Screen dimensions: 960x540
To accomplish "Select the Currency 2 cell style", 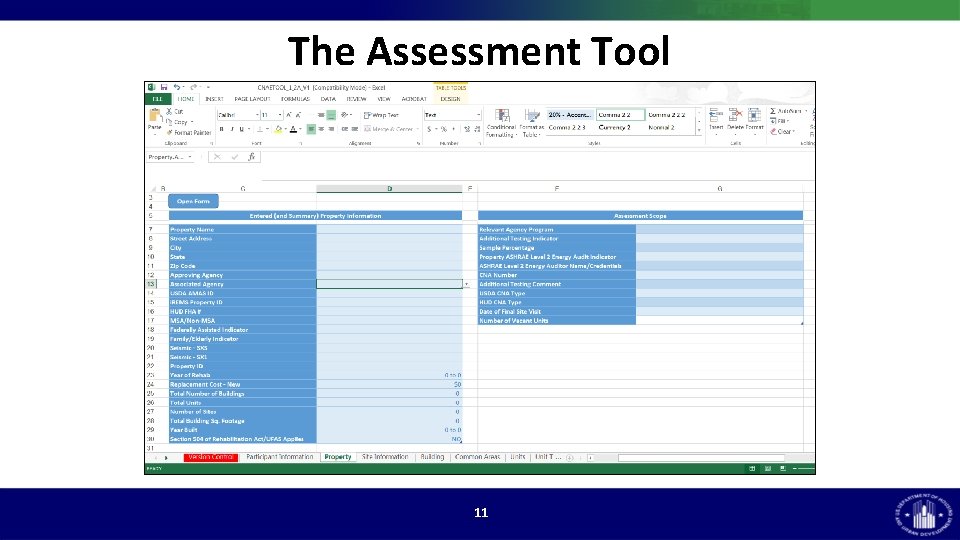I will [x=614, y=127].
